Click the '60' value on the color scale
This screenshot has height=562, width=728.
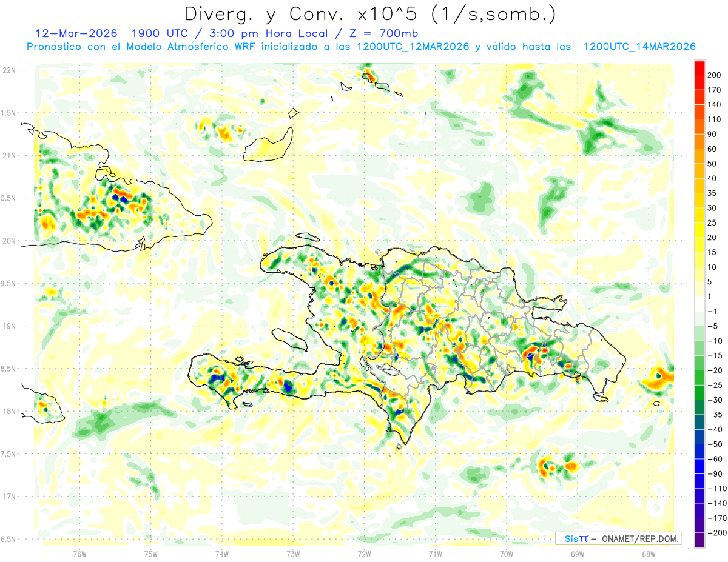tap(713, 149)
